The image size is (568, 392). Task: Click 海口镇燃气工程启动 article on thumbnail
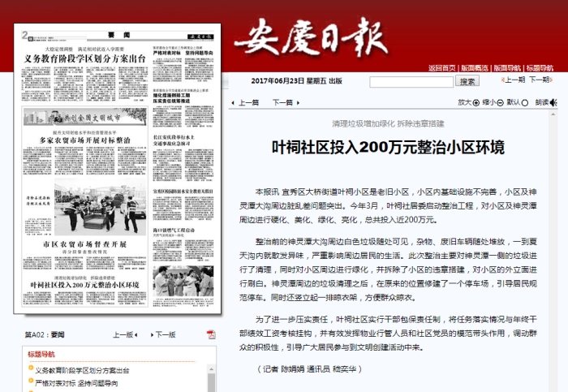point(174,230)
